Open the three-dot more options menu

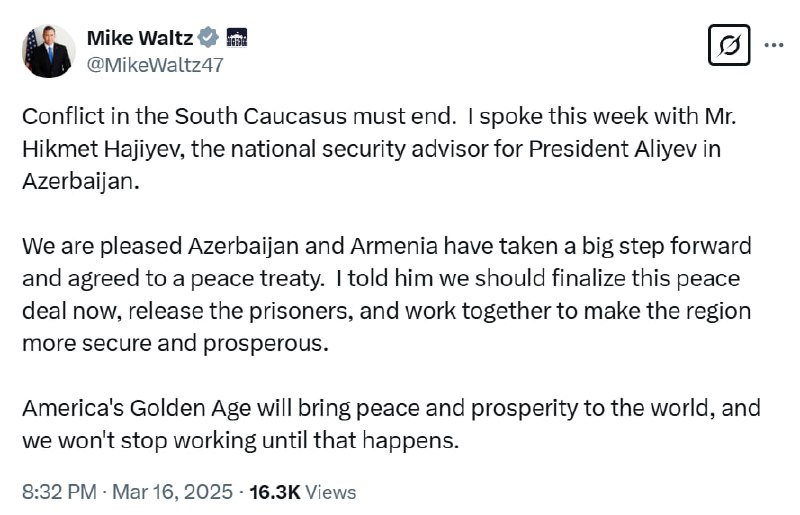774,45
